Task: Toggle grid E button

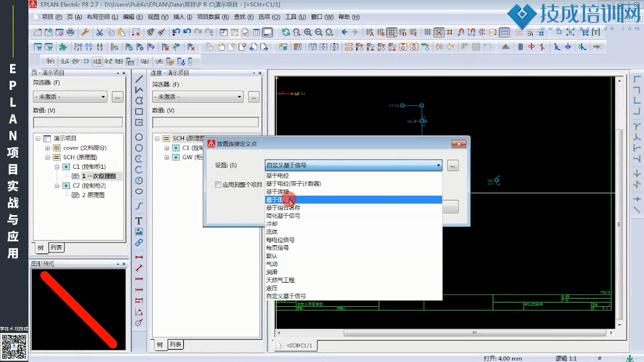Action: pos(413,32)
